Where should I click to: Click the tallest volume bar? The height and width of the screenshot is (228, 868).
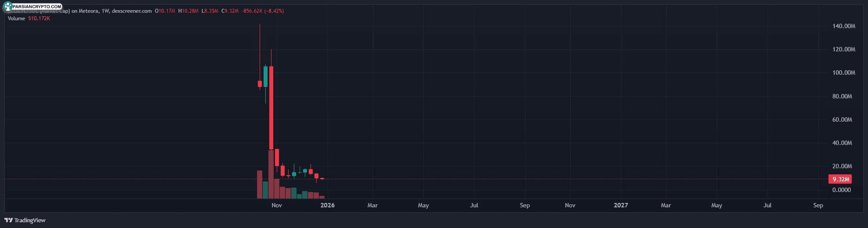(x=271, y=174)
